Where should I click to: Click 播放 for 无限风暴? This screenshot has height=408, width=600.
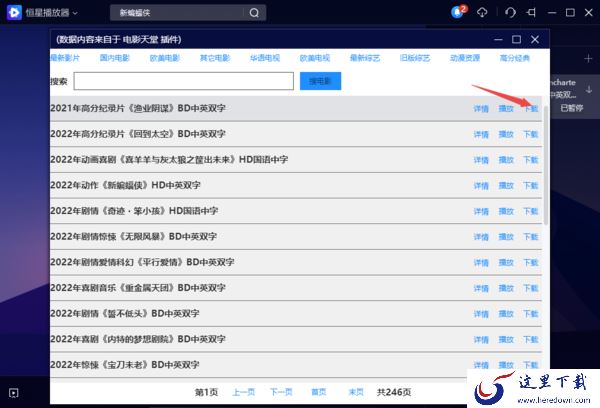pyautogui.click(x=506, y=237)
